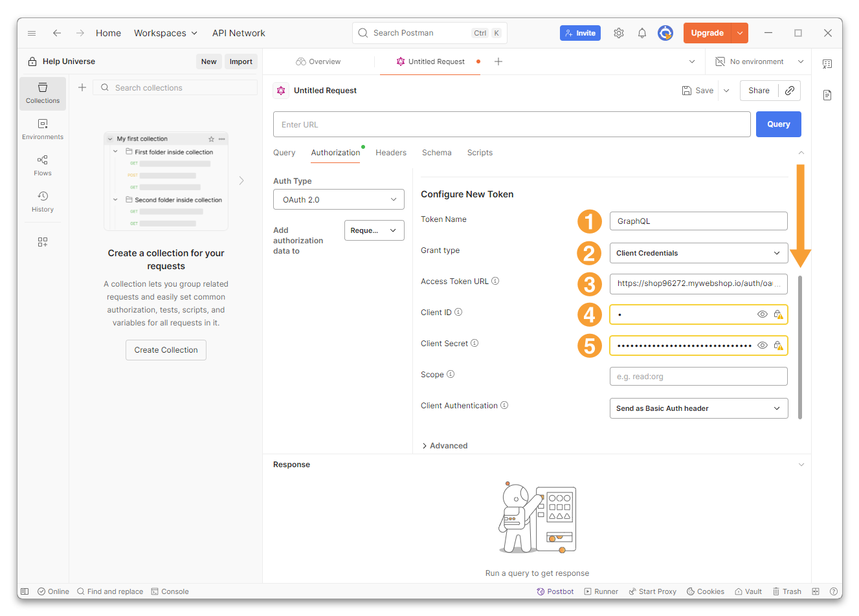
Task: Go forward with the right arrow
Action: 80,33
